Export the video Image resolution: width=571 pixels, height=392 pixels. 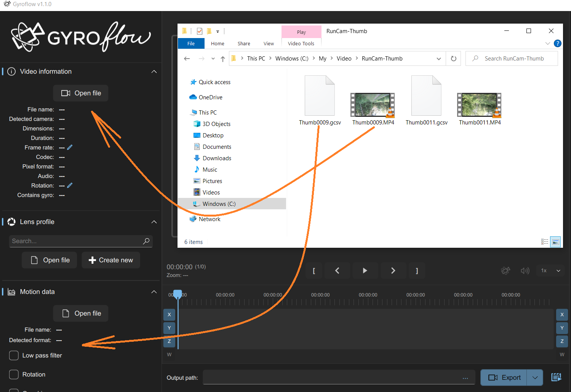point(504,378)
